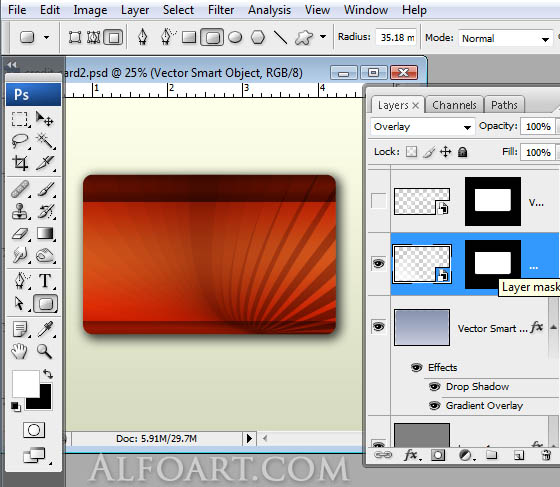Open the Filter menu
This screenshot has width=560, height=487.
click(x=221, y=10)
